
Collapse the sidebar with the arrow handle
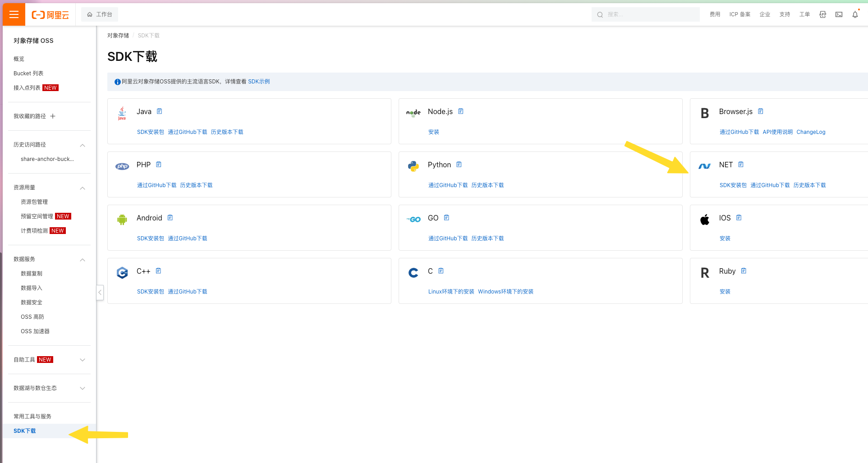100,293
